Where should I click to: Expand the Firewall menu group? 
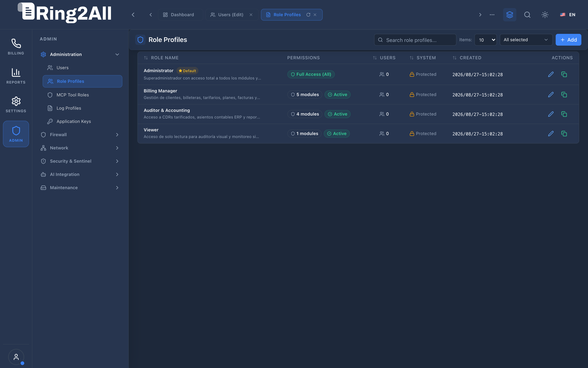click(80, 135)
